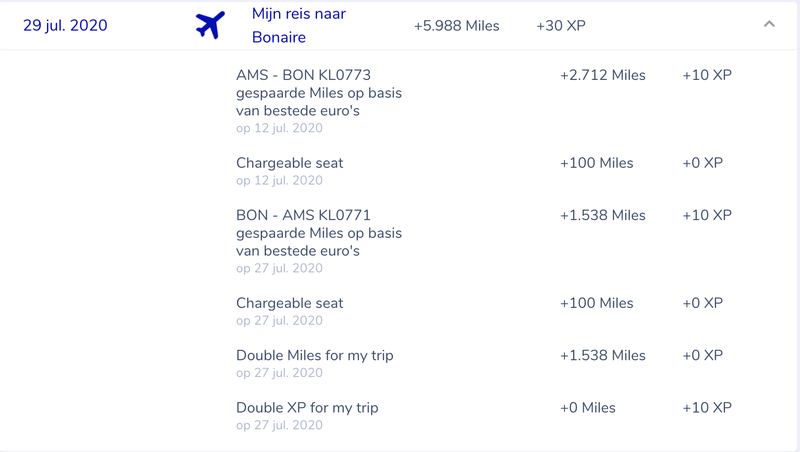Open the Mijn reis naar Bonaire link
Screen dimensions: 800x452
tap(298, 26)
